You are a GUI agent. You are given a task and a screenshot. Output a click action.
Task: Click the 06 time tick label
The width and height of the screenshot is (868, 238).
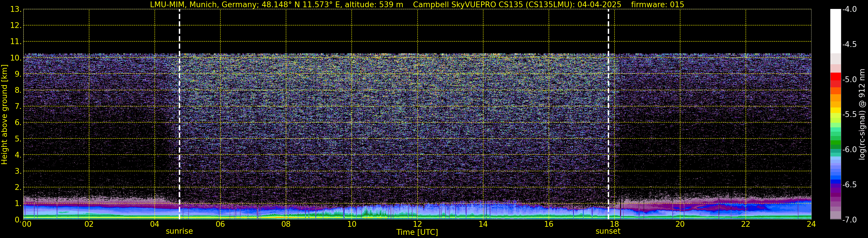click(220, 224)
